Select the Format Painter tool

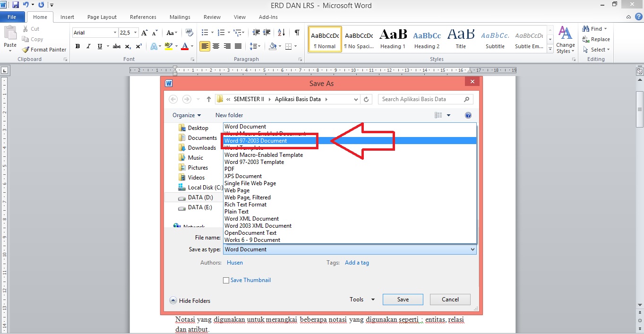(44, 49)
